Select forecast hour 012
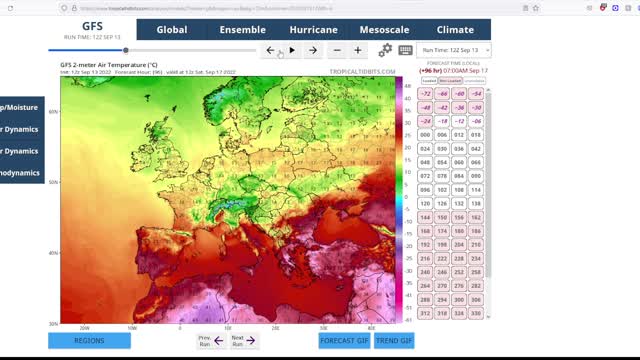 pos(459,135)
